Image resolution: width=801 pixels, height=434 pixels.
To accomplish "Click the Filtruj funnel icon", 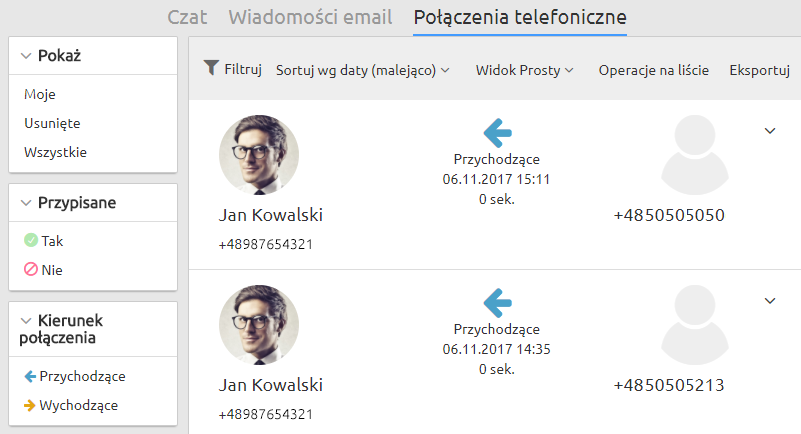I will coord(210,68).
